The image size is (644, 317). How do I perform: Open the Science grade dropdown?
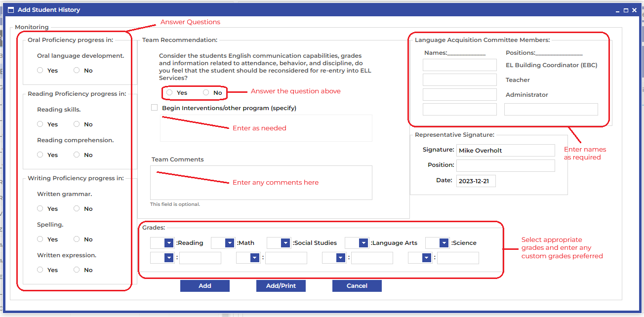[x=444, y=243]
